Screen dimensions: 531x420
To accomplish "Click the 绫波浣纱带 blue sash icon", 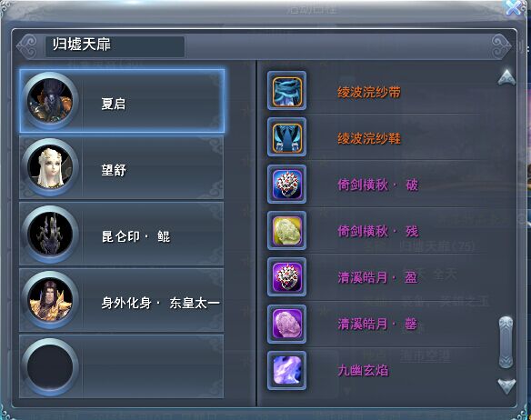I will coord(286,91).
